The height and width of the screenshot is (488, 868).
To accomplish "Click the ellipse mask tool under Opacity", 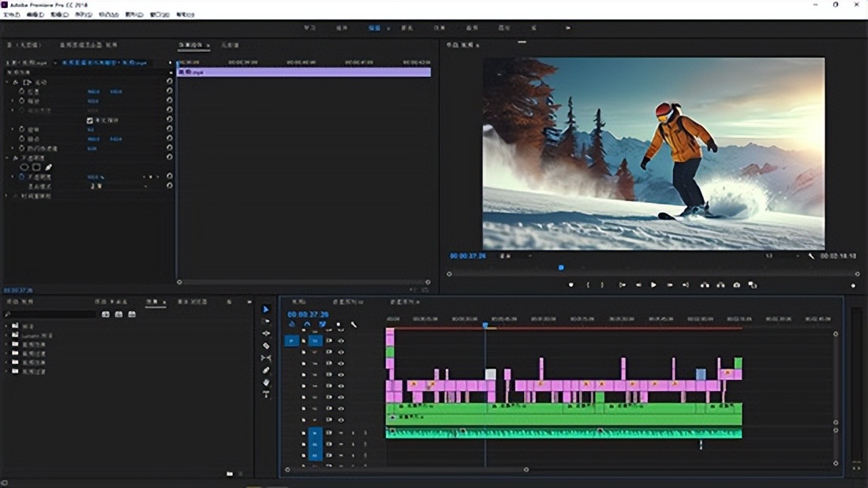I will (24, 167).
